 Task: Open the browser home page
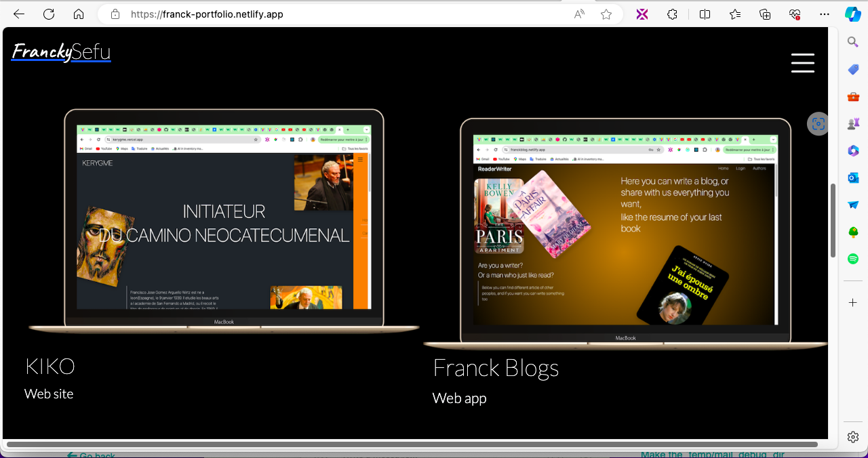[79, 14]
